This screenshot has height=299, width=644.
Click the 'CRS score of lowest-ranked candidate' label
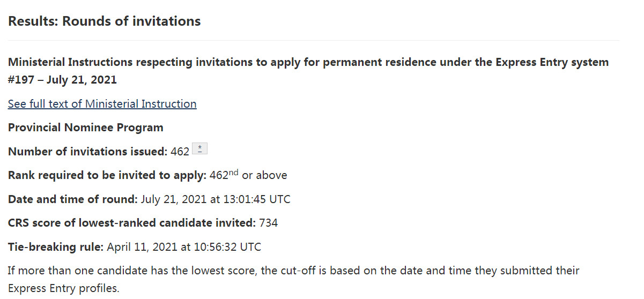131,223
